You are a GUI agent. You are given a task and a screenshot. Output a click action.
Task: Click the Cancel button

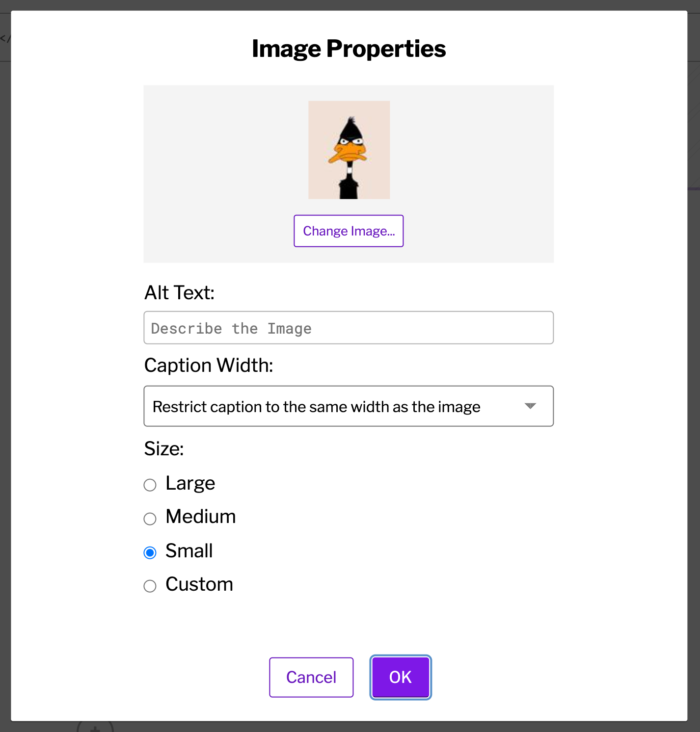[x=311, y=677]
